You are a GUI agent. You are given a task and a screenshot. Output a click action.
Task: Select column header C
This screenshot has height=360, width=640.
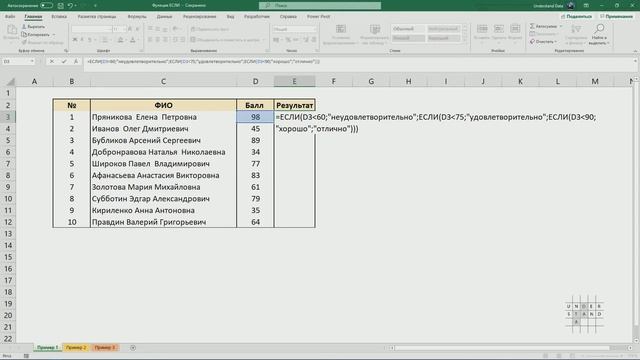[163, 82]
